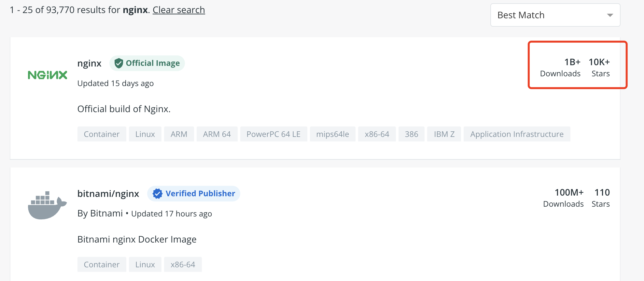The width and height of the screenshot is (644, 281).
Task: Click the mips64le architecture tag
Action: (332, 134)
